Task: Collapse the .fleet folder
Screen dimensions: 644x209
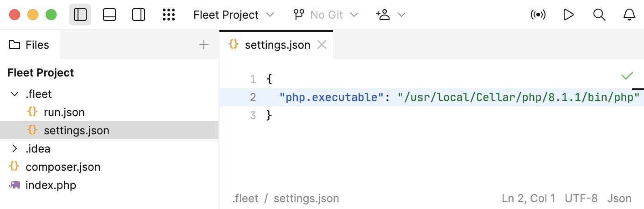Action: (14, 94)
